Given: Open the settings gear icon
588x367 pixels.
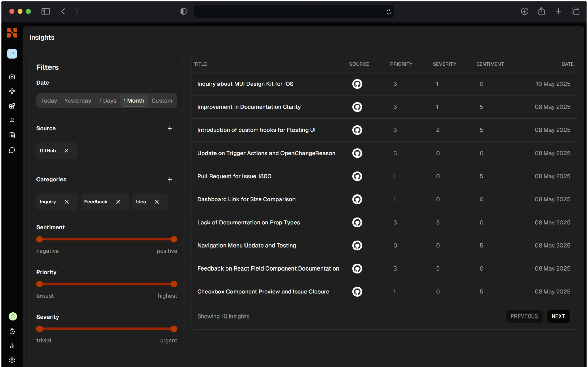Looking at the screenshot, I should coord(12,360).
